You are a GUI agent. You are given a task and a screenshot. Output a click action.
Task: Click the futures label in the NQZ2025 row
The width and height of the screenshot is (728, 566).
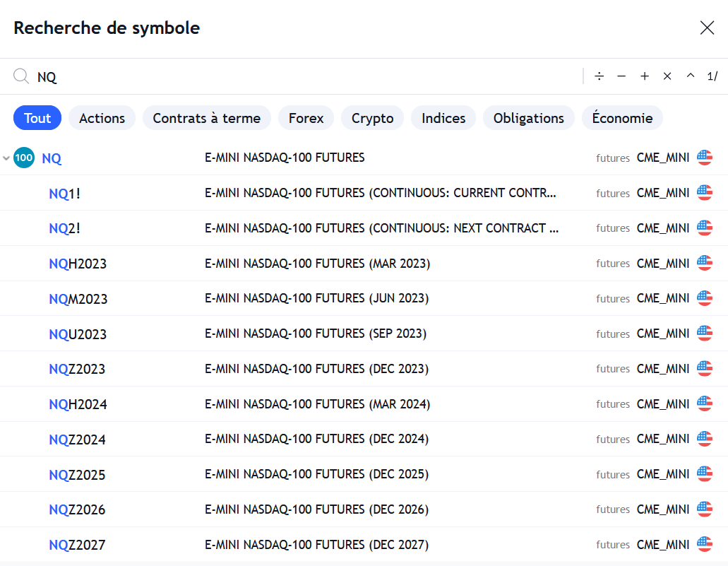coord(613,474)
